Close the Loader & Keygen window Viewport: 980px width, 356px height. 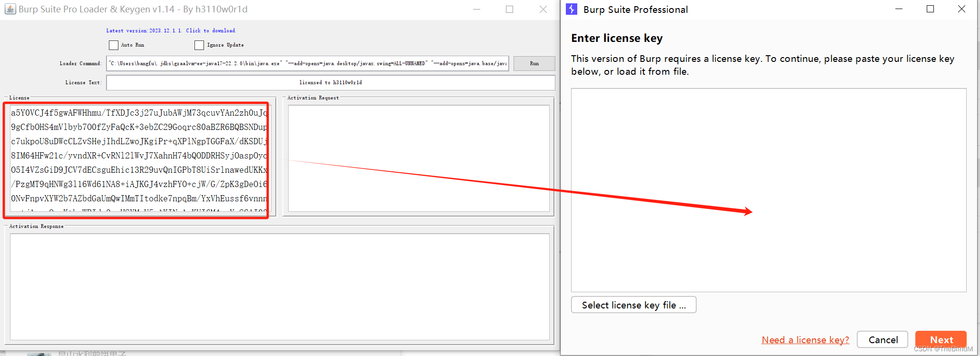tap(543, 9)
